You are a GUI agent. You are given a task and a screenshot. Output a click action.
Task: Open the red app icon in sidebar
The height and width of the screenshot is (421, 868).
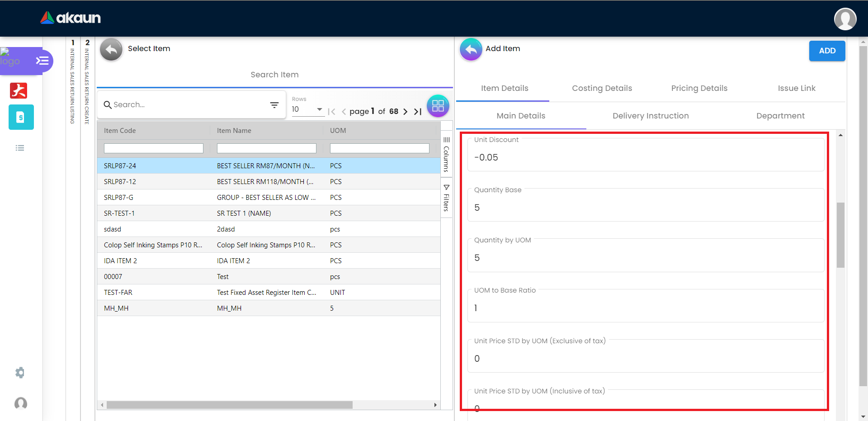point(19,90)
